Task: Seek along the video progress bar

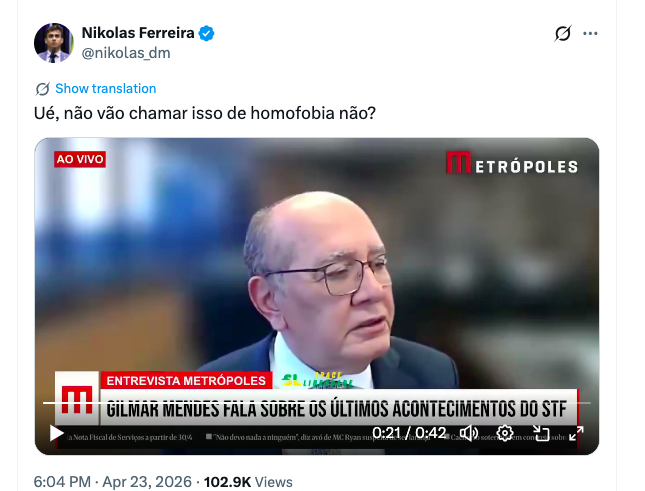Action: coord(317,403)
